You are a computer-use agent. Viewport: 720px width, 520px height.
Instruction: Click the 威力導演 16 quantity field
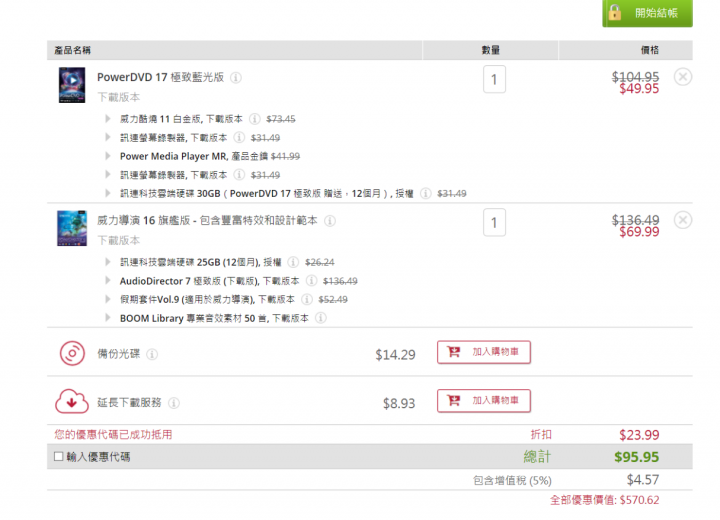pos(494,222)
